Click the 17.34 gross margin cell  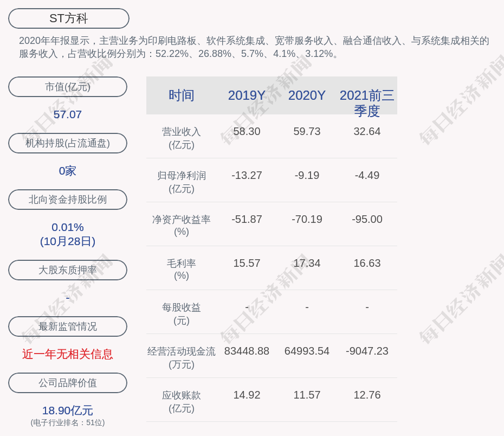[307, 264]
